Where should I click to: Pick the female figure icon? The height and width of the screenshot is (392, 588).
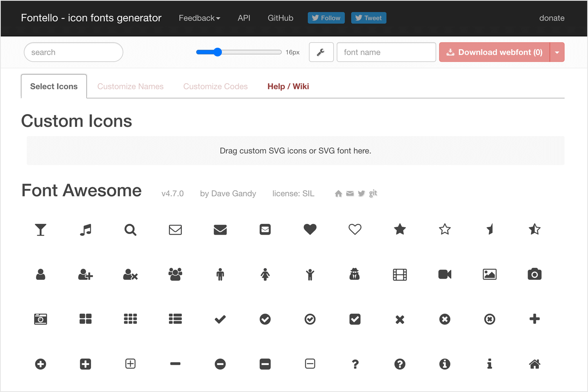(x=265, y=274)
